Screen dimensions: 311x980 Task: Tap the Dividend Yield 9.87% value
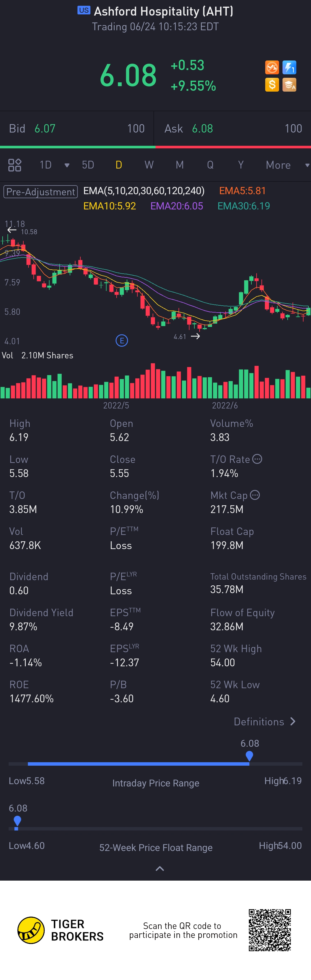[x=23, y=627]
